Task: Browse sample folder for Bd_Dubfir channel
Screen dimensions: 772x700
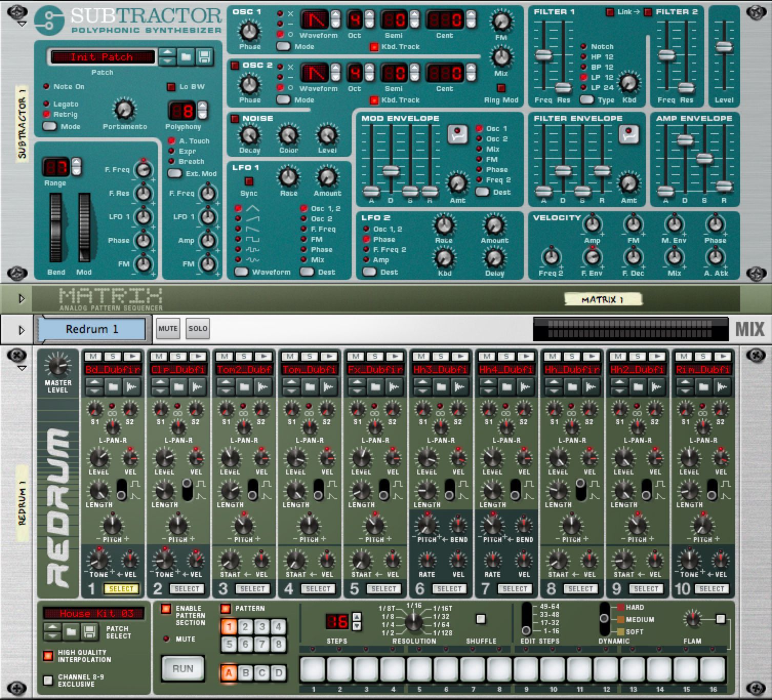Action: click(x=113, y=387)
